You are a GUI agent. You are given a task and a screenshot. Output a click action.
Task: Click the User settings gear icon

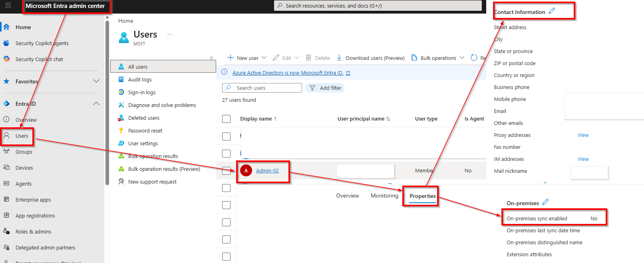click(121, 143)
